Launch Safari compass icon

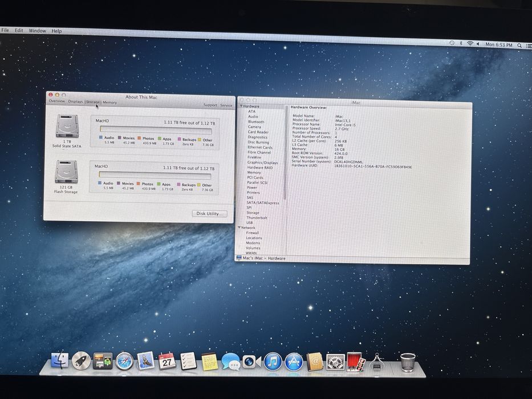(x=124, y=361)
